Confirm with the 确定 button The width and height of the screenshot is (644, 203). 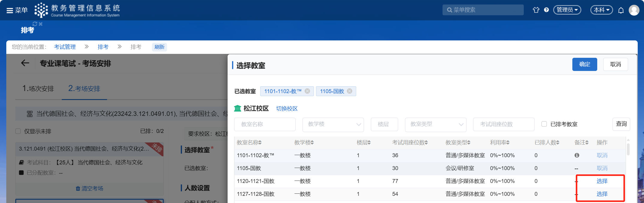click(584, 64)
